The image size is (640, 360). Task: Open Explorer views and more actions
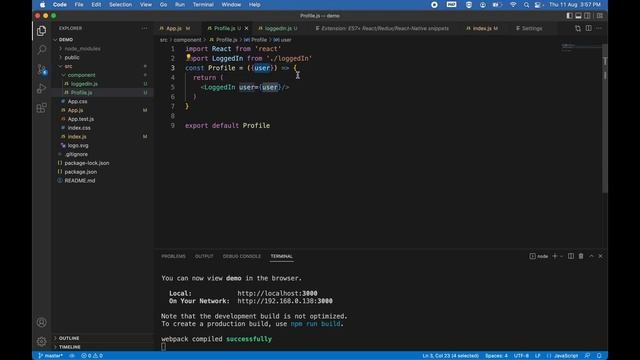tap(144, 28)
